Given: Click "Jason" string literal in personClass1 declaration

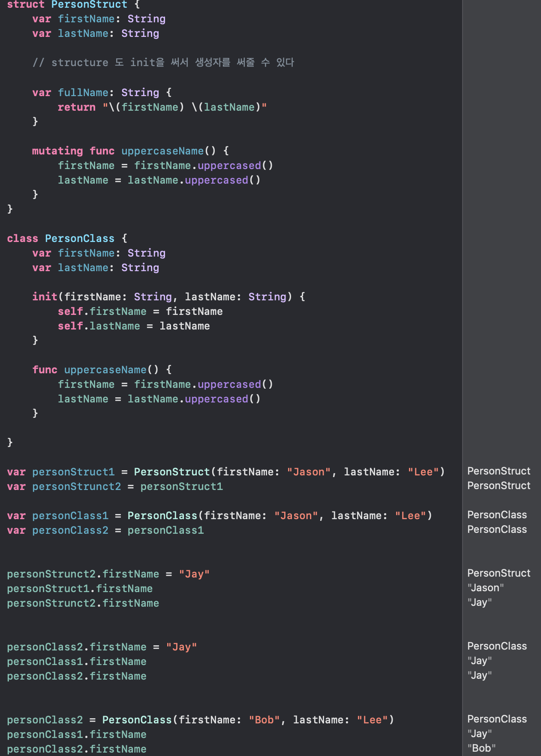Looking at the screenshot, I should pyautogui.click(x=296, y=516).
